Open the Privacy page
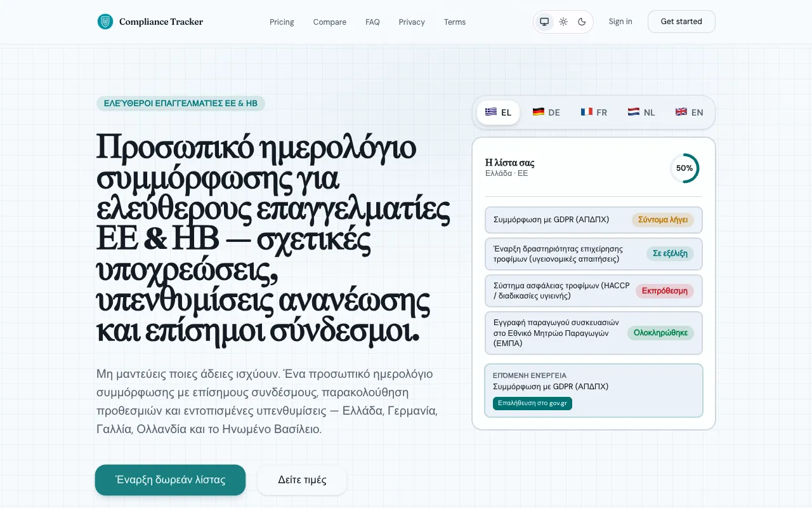The height and width of the screenshot is (508, 812). 412,22
